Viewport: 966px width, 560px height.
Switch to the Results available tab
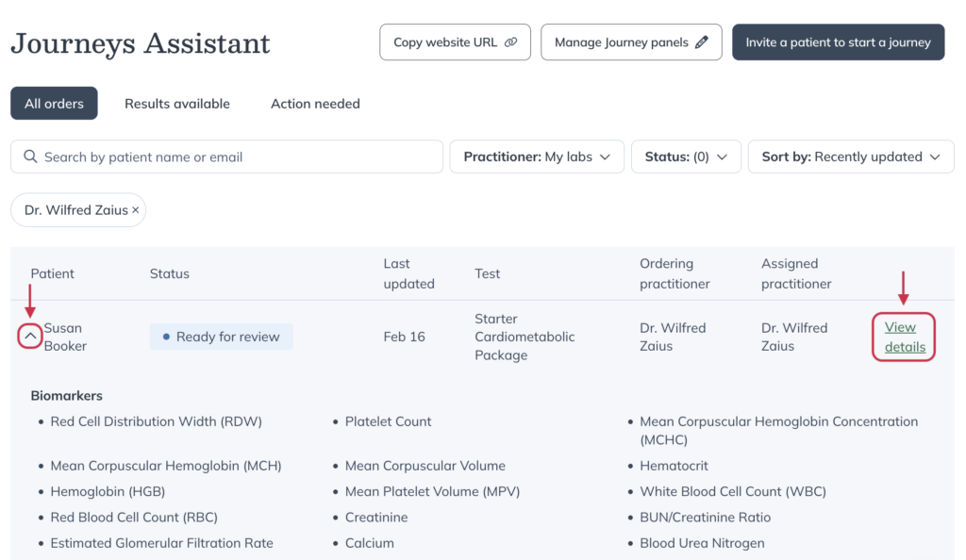[176, 104]
